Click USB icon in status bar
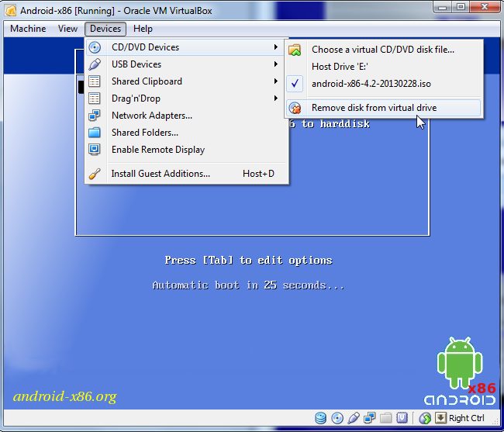The width and height of the screenshot is (504, 432). click(354, 418)
